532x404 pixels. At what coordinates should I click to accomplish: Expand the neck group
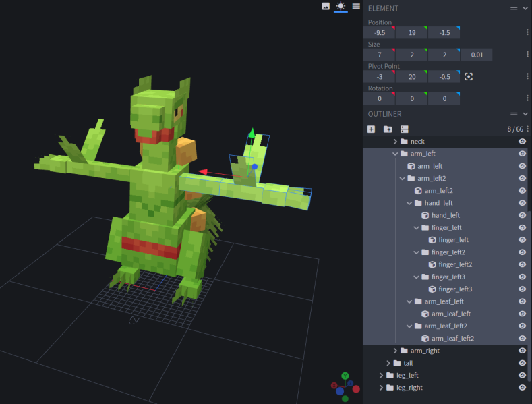[395, 141]
